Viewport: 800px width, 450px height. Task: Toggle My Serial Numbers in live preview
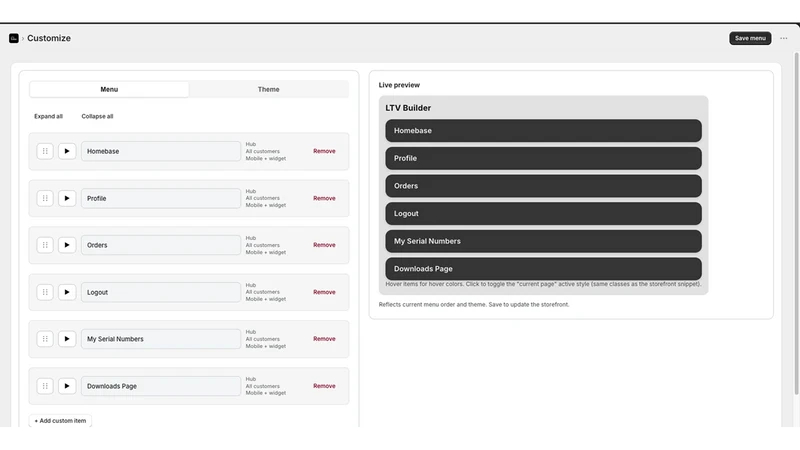pyautogui.click(x=543, y=241)
